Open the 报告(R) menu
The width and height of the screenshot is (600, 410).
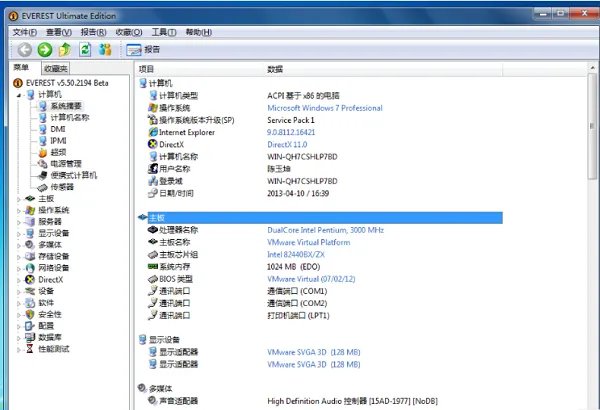(x=93, y=32)
